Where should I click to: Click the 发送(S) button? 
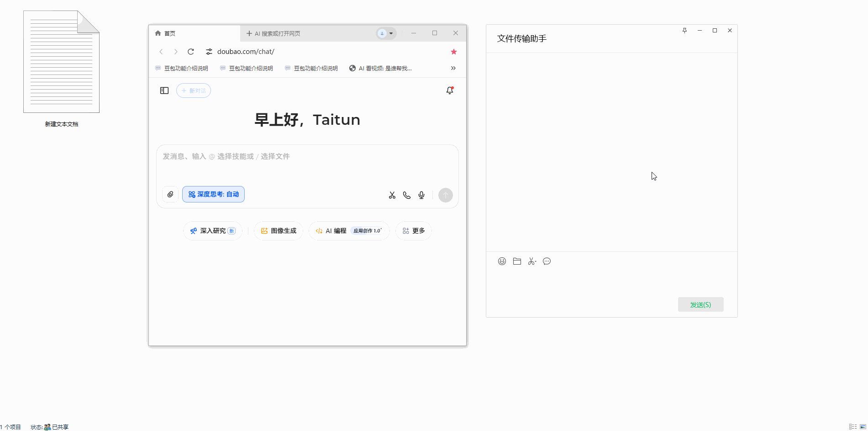click(x=700, y=304)
